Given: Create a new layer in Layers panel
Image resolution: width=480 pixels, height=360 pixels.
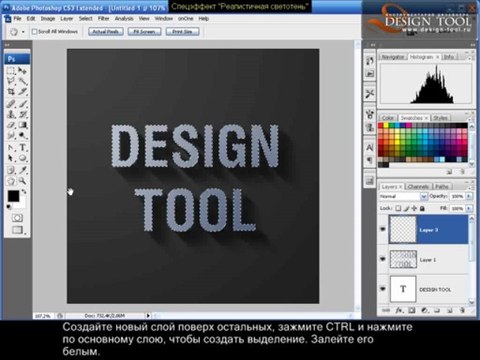Looking at the screenshot, I should 449,310.
